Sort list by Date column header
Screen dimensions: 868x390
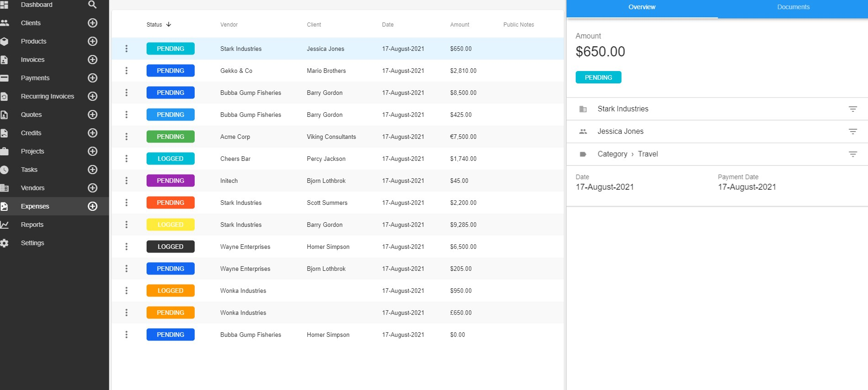(x=388, y=25)
